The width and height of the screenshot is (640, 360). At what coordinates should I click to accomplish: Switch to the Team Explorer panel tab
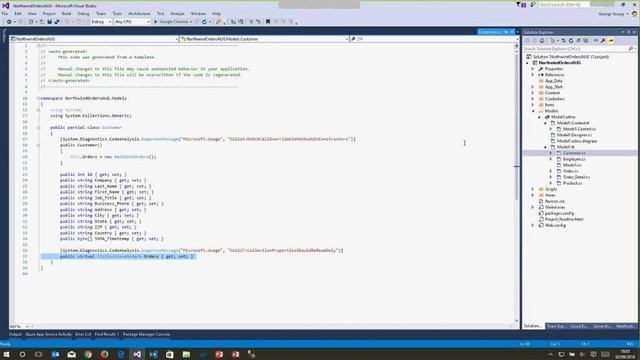click(556, 326)
